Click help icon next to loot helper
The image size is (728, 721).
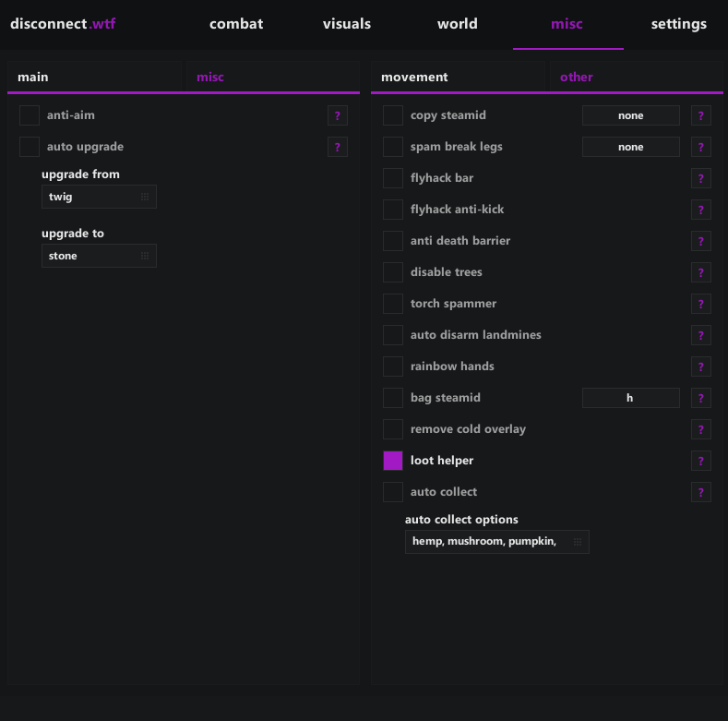[x=701, y=461]
